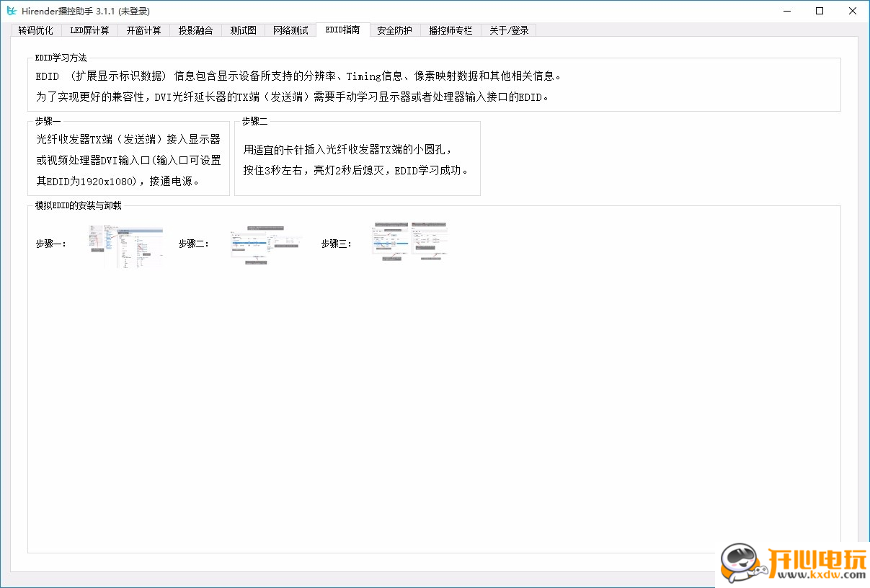Image resolution: width=870 pixels, height=588 pixels.
Task: Open the LED屏计算 tab
Action: 89,30
